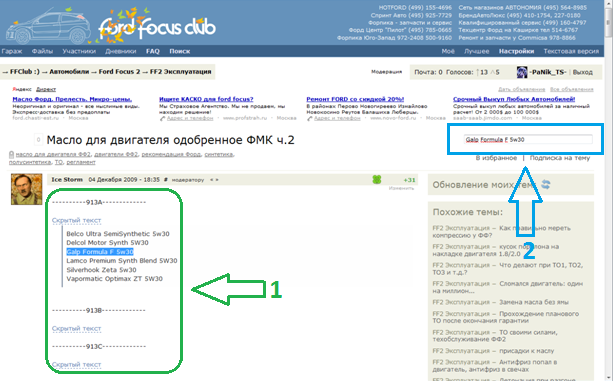Click Подписка на тему link
The height and width of the screenshot is (381, 613).
[x=560, y=158]
